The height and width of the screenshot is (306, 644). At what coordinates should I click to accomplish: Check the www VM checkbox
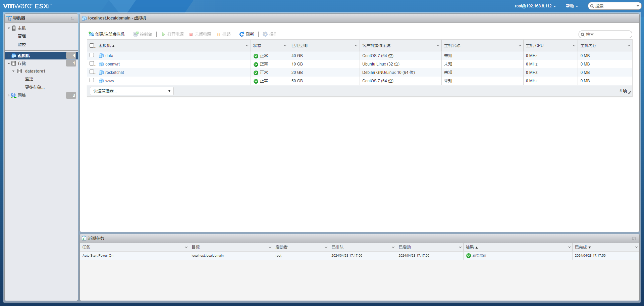(92, 80)
